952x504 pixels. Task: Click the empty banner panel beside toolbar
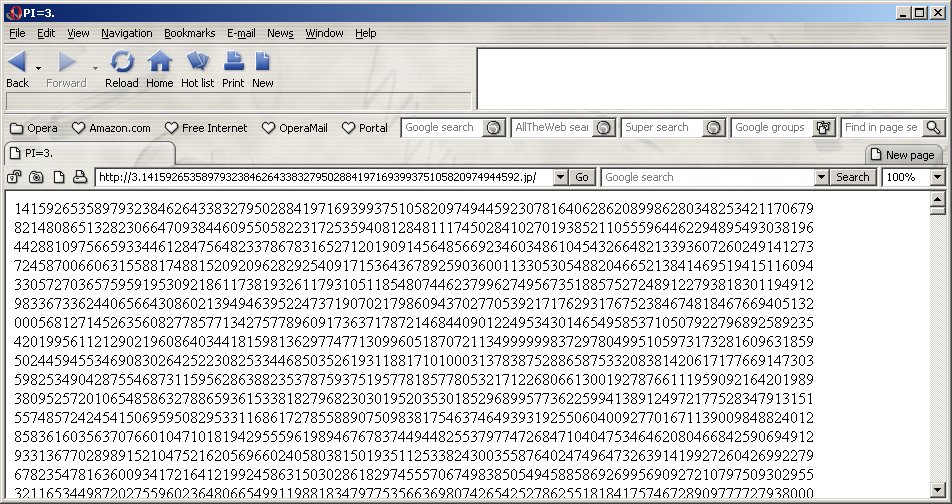point(712,79)
